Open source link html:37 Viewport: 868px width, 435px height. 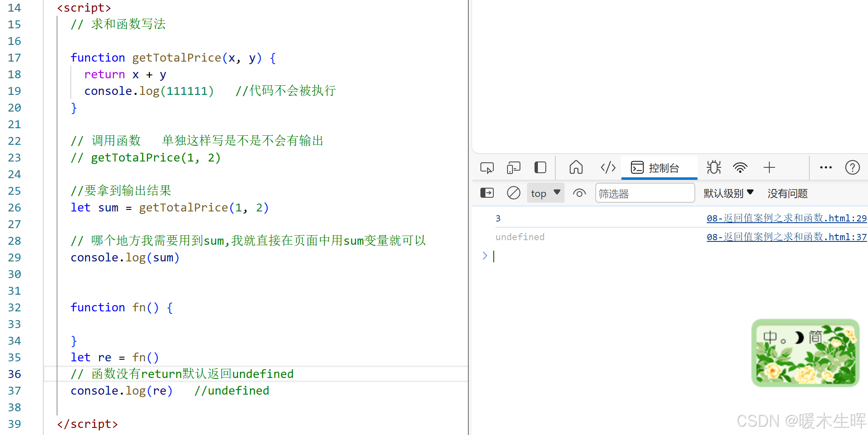(786, 237)
